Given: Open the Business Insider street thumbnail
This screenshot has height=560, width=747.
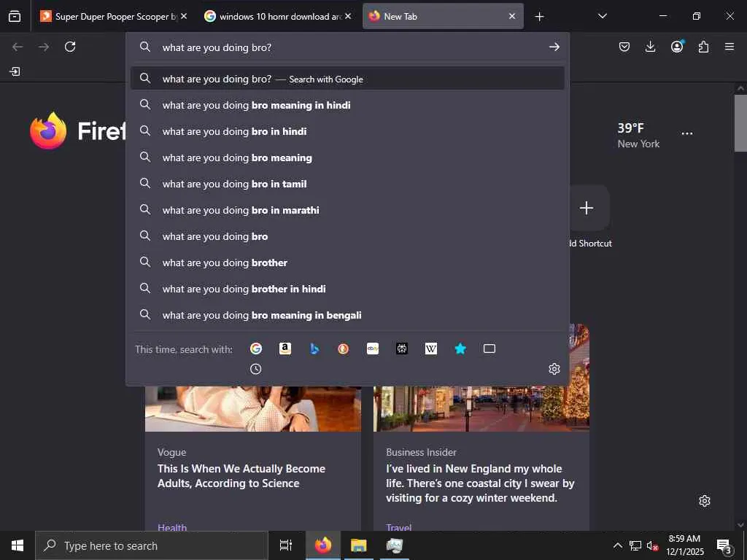Looking at the screenshot, I should point(481,408).
